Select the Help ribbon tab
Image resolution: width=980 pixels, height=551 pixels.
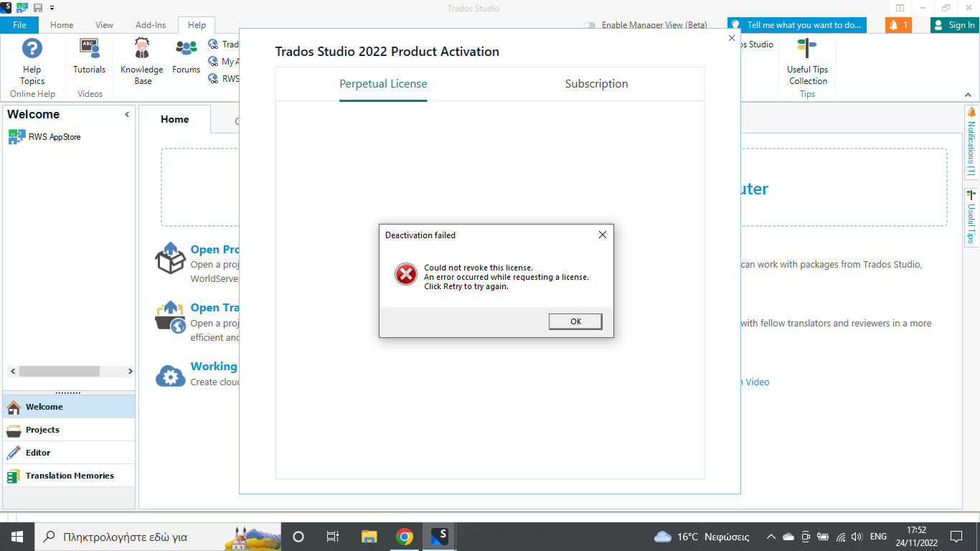click(x=197, y=25)
